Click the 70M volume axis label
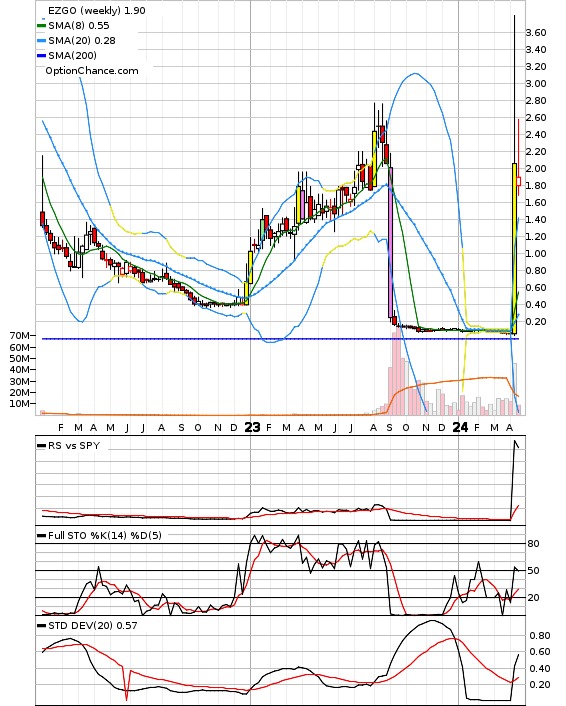This screenshot has width=566, height=706. [19, 336]
